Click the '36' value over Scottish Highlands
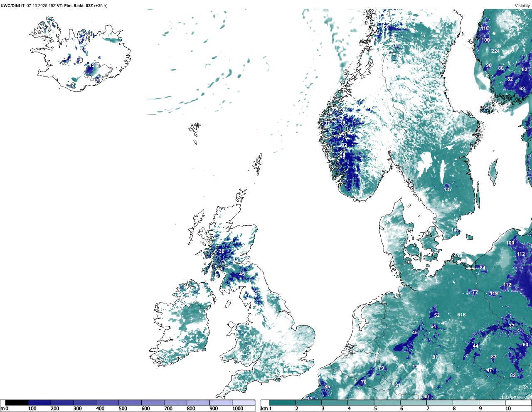 click(x=222, y=251)
